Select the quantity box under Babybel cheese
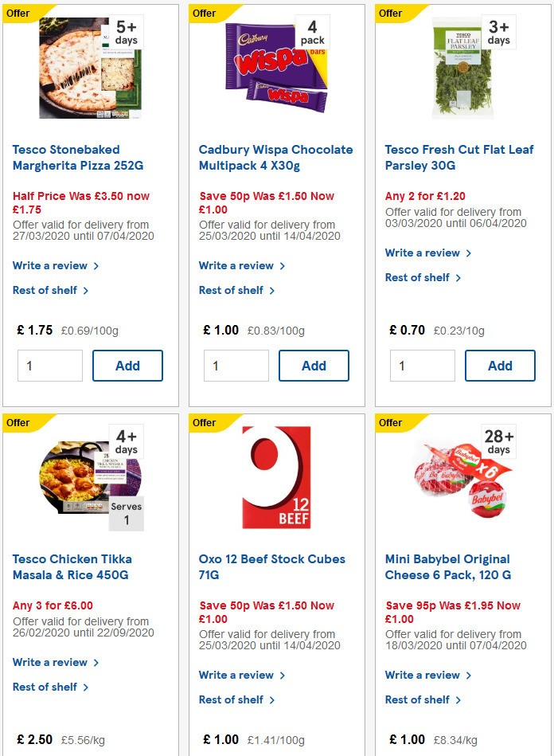554x756 pixels. (x=422, y=750)
